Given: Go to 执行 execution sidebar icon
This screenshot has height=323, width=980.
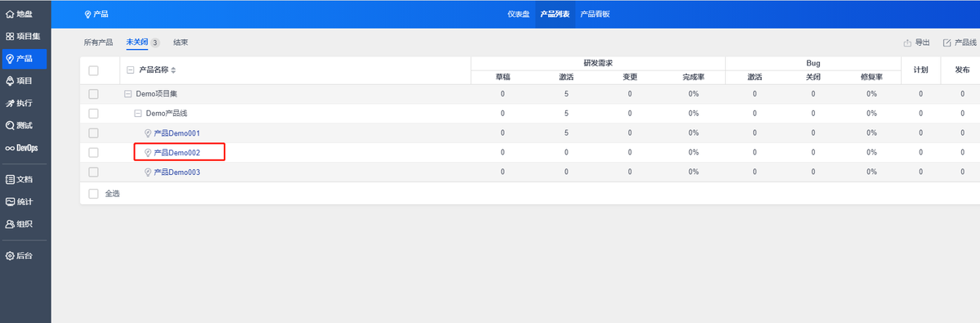Looking at the screenshot, I should tap(10, 103).
